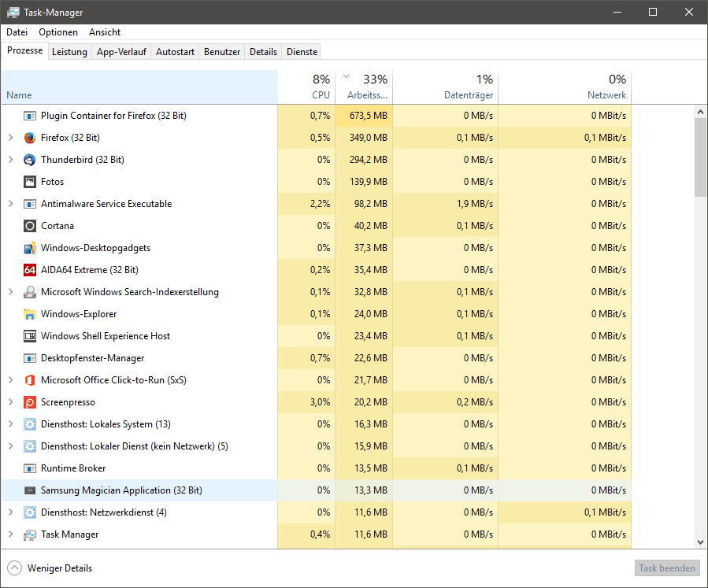Screen dimensions: 708x588
Task: Click the Task Manager process icon
Action: tap(30, 534)
